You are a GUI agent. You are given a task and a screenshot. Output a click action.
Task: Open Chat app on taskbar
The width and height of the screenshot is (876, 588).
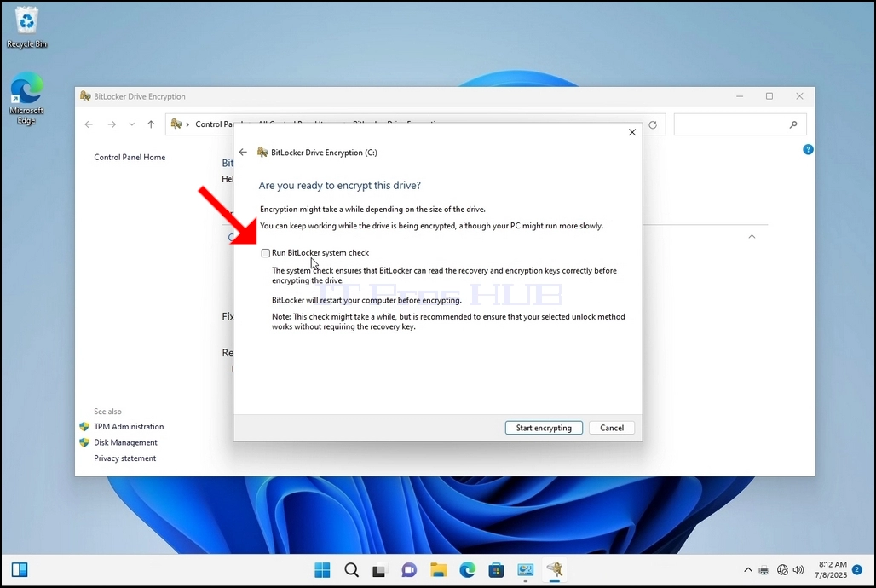409,570
